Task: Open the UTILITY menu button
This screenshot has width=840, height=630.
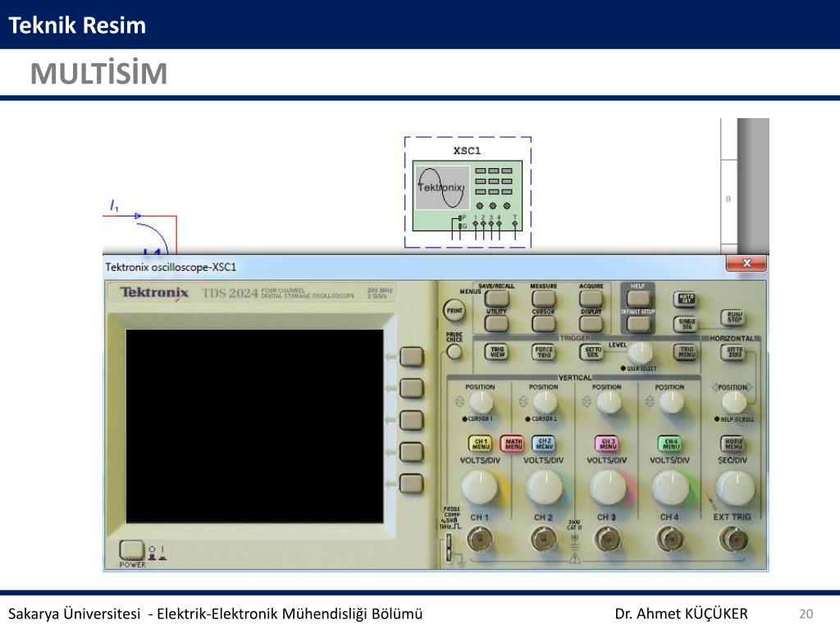Action: tap(496, 323)
